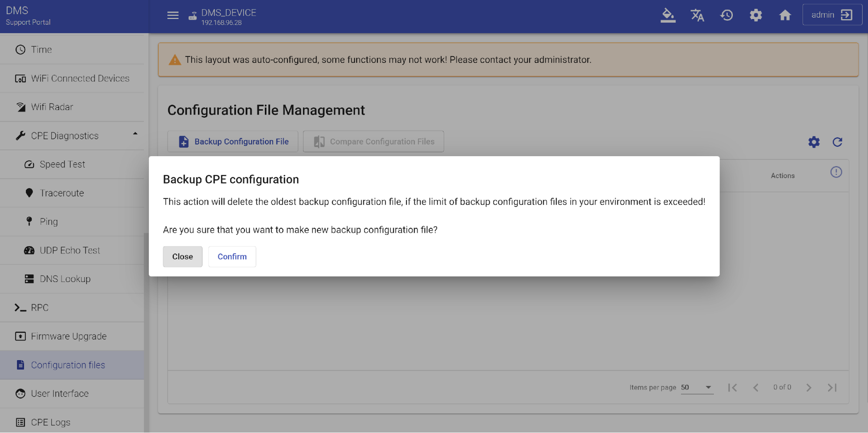Open the history clock icon
Image resolution: width=868 pixels, height=433 pixels.
click(x=726, y=16)
